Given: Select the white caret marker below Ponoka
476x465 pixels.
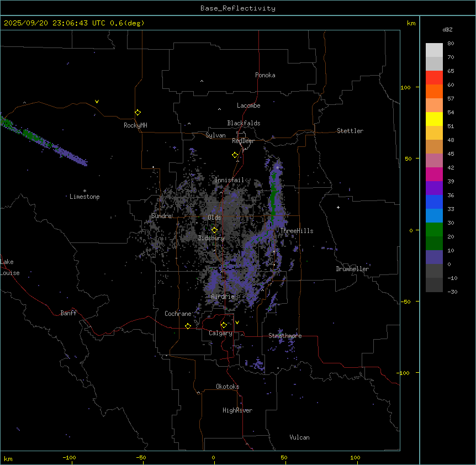Looking at the screenshot, I should click(202, 81).
